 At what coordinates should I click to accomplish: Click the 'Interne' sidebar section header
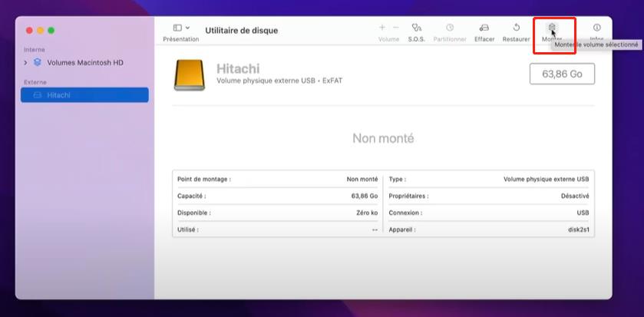tap(35, 50)
